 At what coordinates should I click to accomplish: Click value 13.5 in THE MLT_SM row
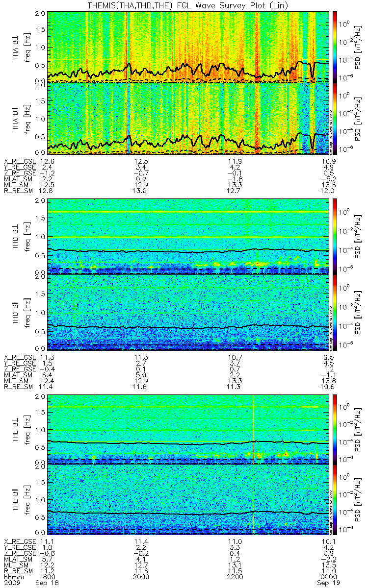coord(328,565)
